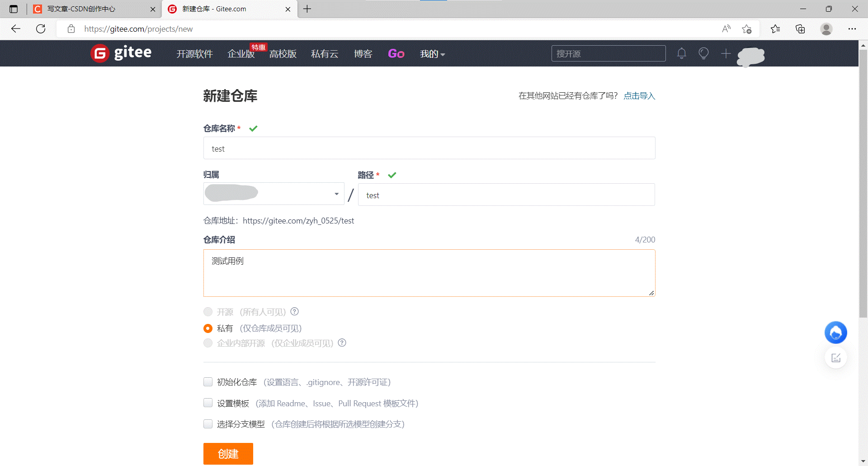Open a new browser tab
Screen dimensions: 868x466
point(307,9)
